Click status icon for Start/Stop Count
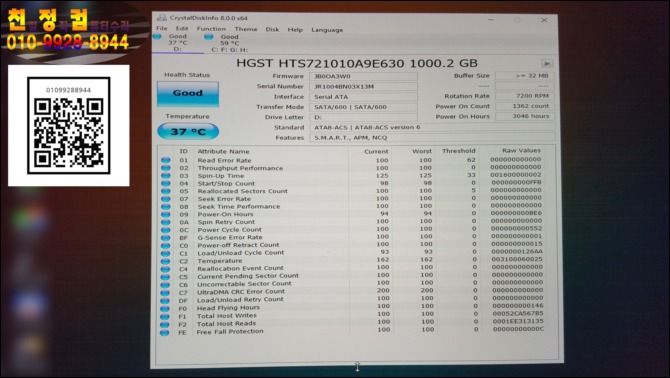This screenshot has height=378, width=670. tap(166, 183)
